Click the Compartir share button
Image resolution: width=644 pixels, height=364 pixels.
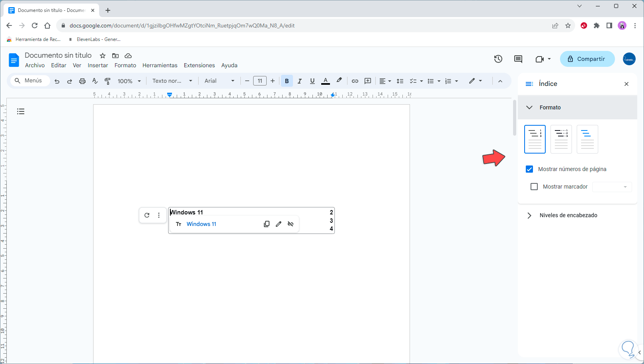(x=587, y=59)
